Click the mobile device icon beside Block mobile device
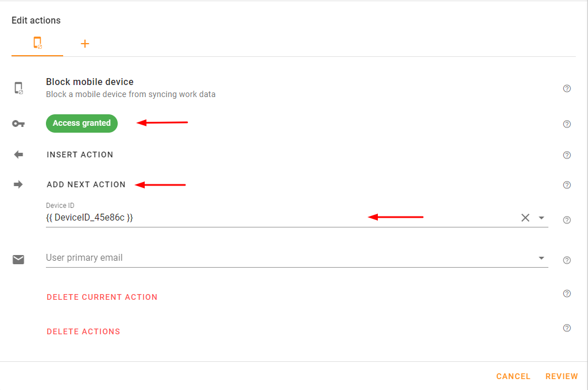This screenshot has height=390, width=588. click(18, 88)
